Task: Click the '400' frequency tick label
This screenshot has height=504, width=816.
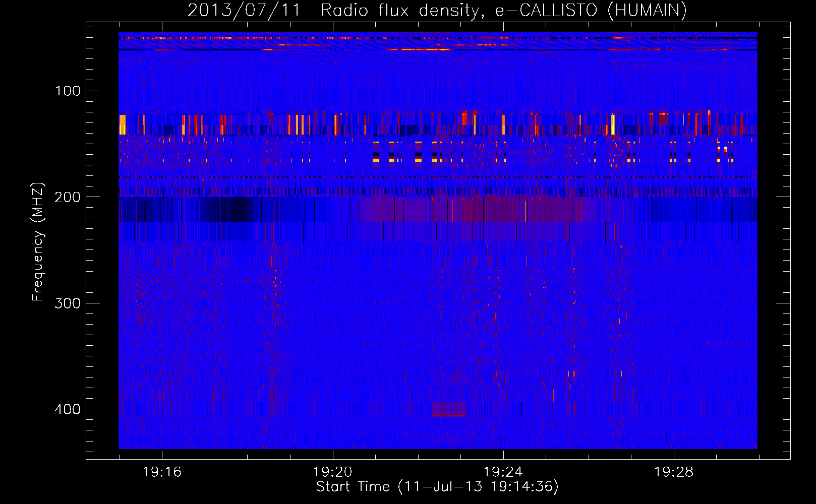Action: coord(68,409)
